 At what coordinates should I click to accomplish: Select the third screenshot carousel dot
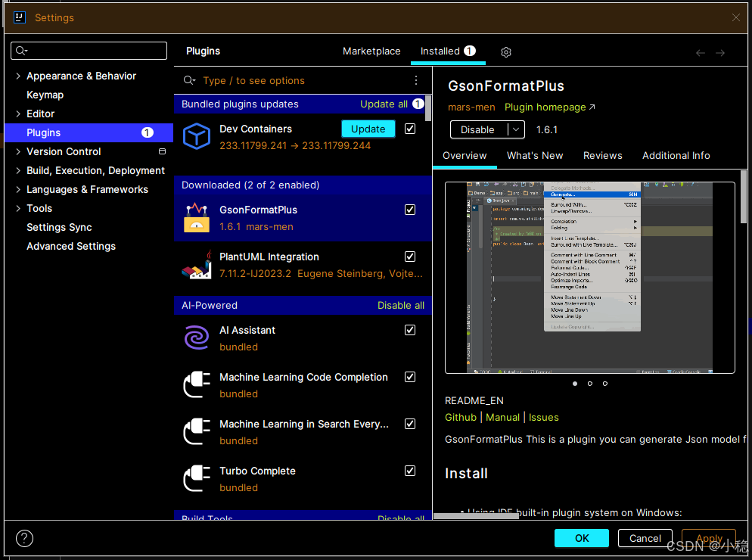point(605,384)
